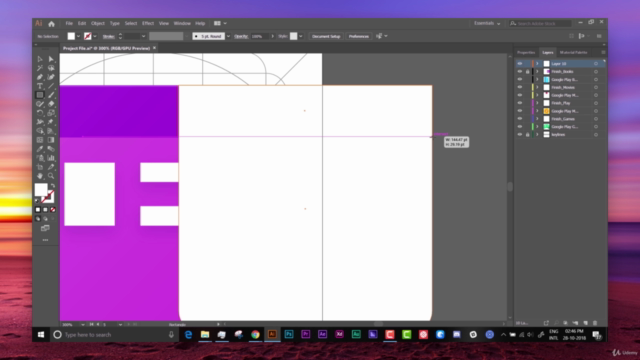Click the Home icon in the menu bar
The image size is (640, 360).
(51, 24)
